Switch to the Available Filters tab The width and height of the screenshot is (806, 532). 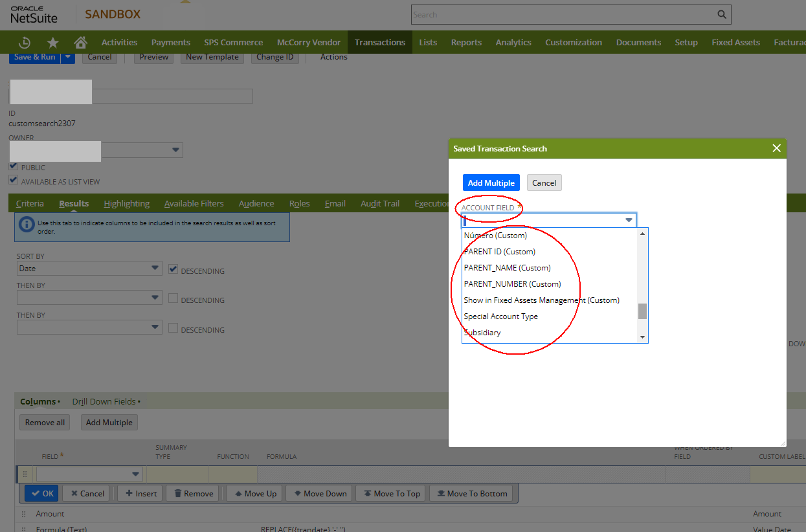coord(194,203)
